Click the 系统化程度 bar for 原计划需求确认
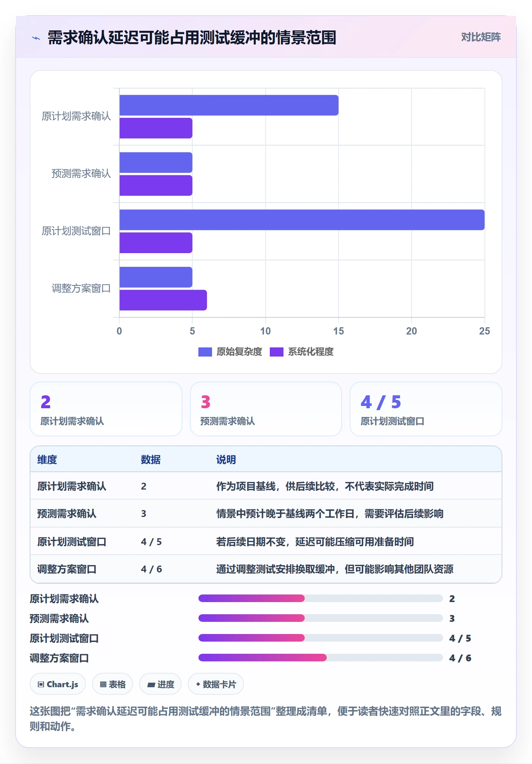 (x=156, y=128)
